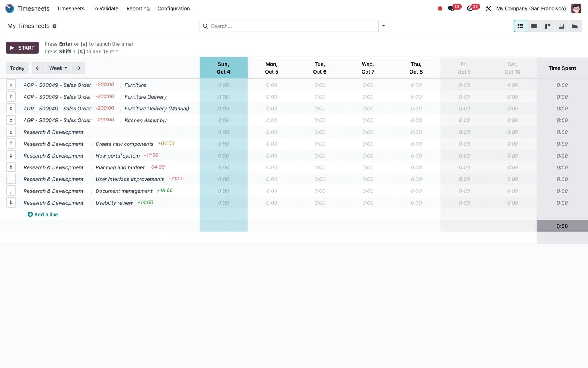This screenshot has height=368, width=588.
Task: Open My Company (San Francisco) switcher
Action: tap(531, 8)
